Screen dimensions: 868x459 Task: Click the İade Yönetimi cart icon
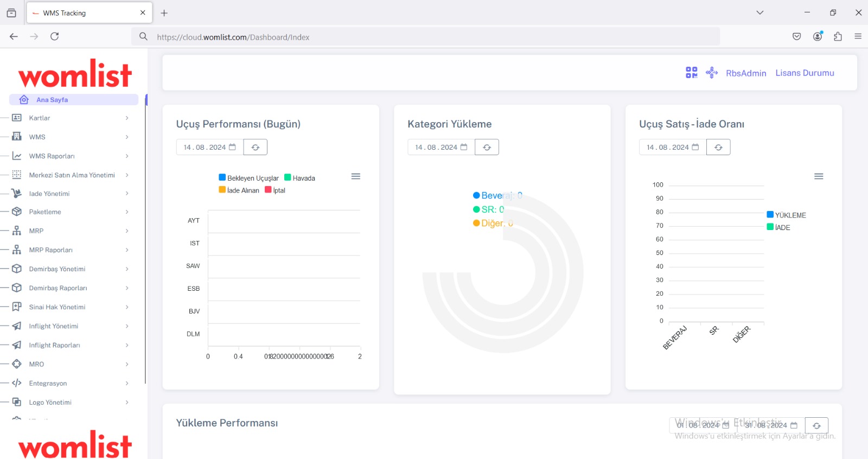(x=17, y=193)
